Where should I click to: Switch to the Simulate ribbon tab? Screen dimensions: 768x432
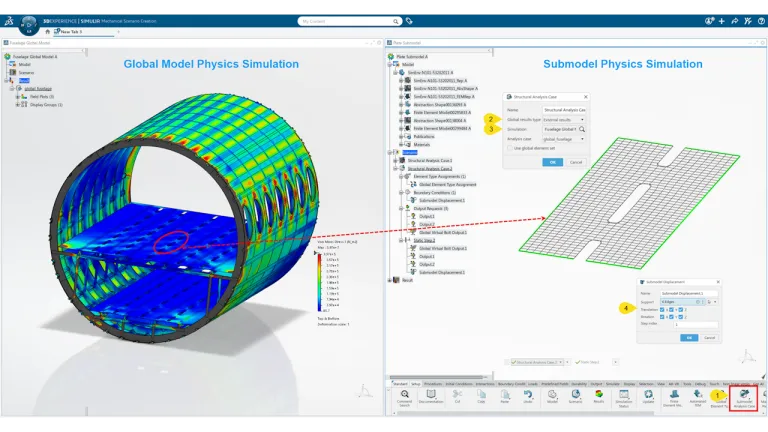pos(613,384)
